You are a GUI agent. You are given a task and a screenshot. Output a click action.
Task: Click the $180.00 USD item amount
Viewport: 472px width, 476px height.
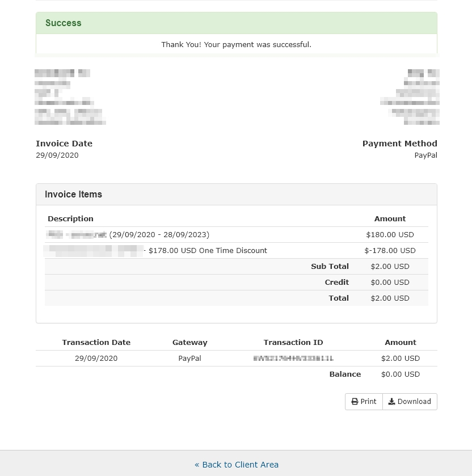(x=390, y=234)
